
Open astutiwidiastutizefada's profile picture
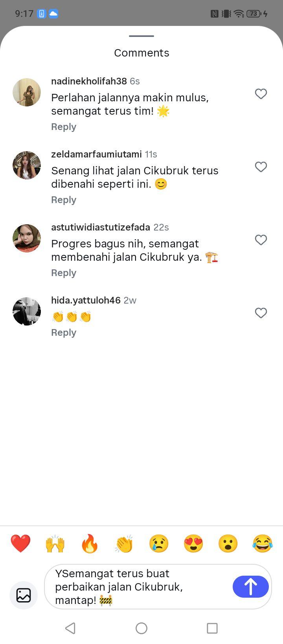pyautogui.click(x=27, y=238)
